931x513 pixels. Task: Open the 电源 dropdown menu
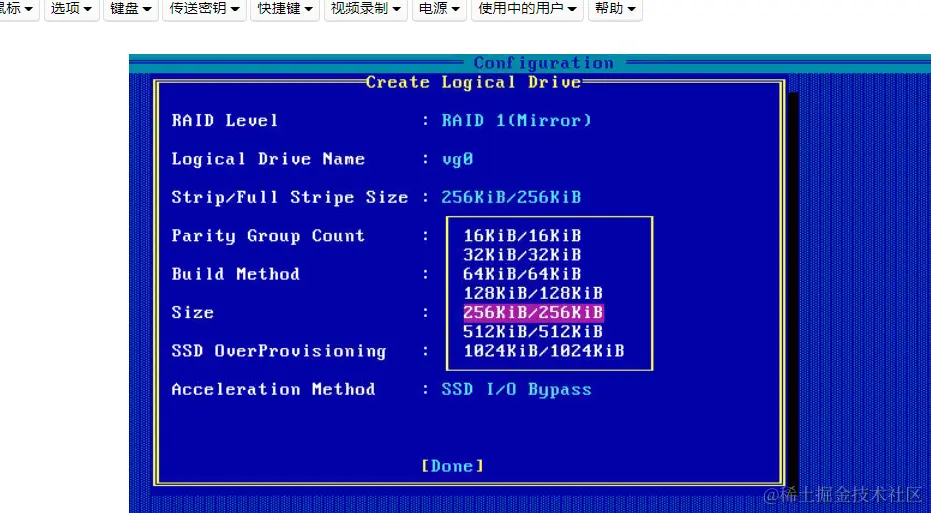click(x=439, y=9)
